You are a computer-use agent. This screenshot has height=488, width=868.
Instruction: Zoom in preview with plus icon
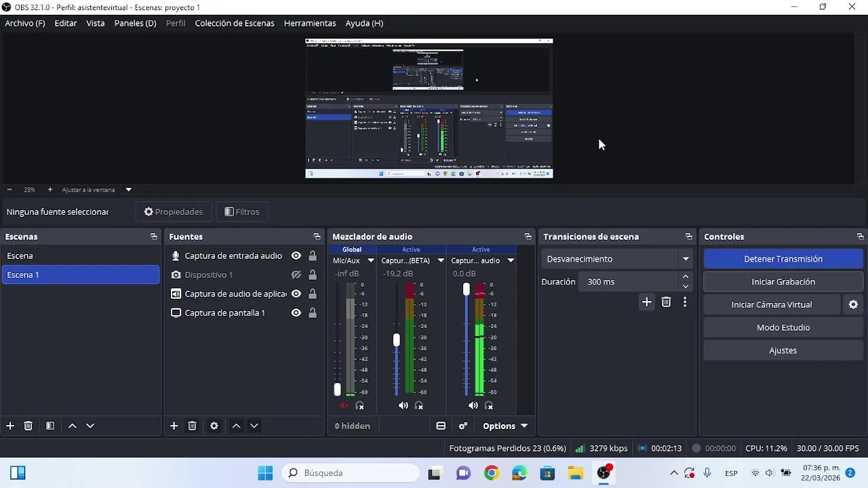50,190
